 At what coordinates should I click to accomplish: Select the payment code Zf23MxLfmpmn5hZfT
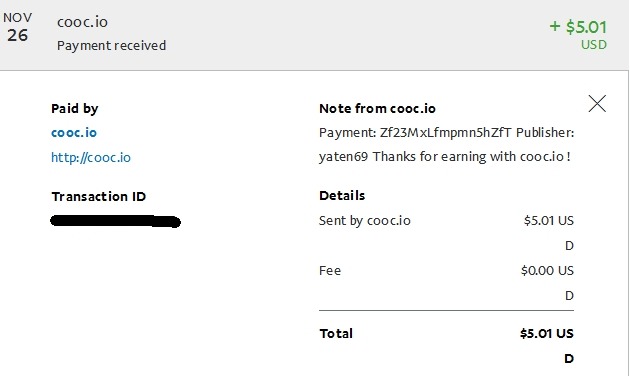click(446, 133)
